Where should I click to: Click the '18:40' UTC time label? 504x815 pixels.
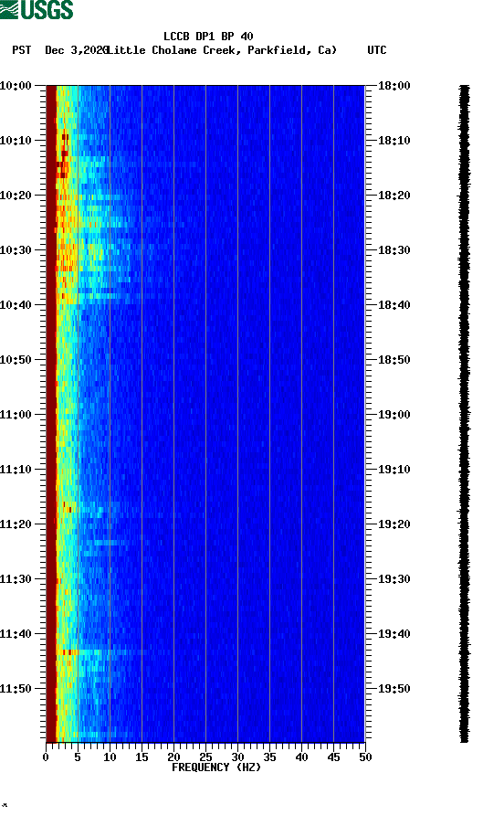click(x=394, y=305)
